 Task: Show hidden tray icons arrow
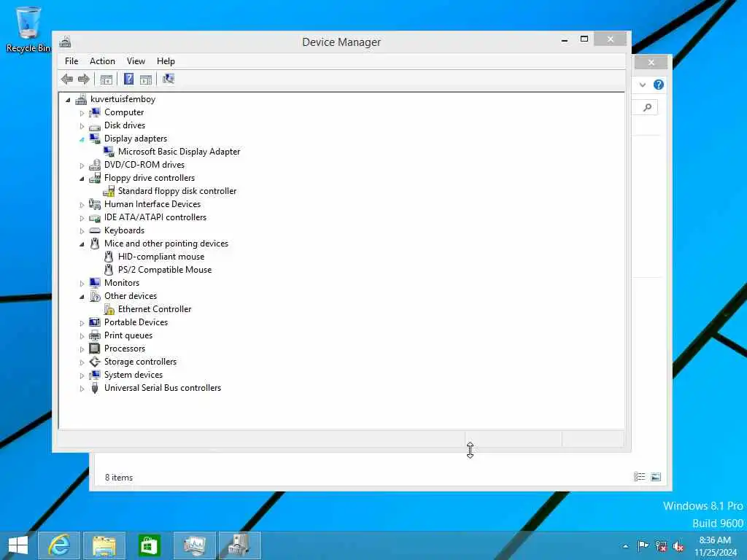point(625,546)
